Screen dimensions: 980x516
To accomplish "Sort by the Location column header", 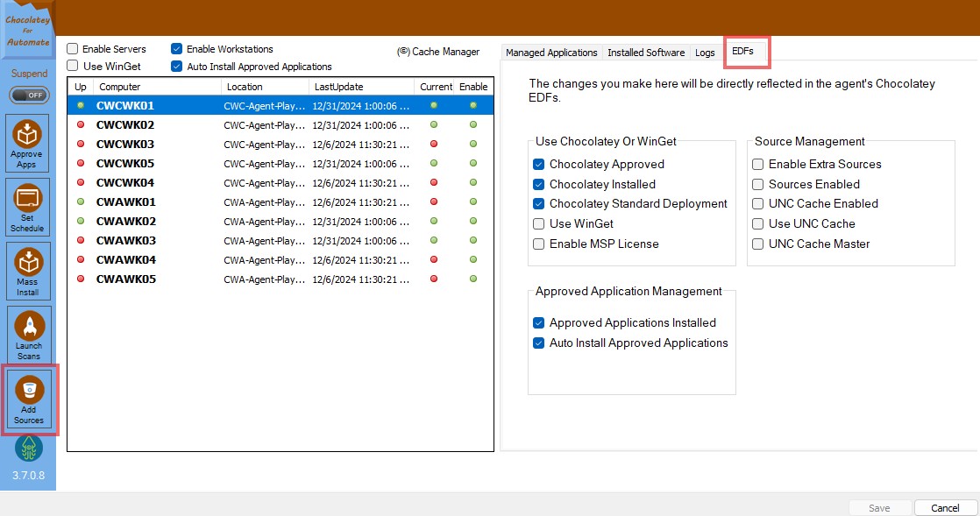I will click(265, 87).
